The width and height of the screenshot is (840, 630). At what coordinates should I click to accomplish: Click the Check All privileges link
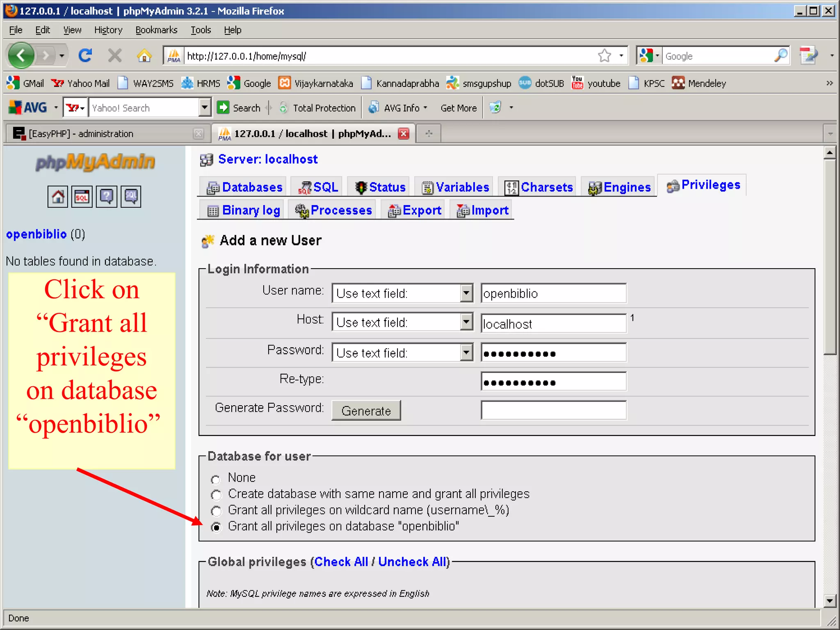click(x=341, y=562)
